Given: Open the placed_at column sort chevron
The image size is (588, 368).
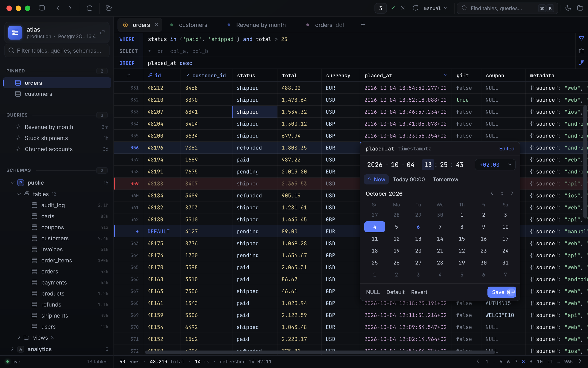Looking at the screenshot, I should (x=445, y=75).
